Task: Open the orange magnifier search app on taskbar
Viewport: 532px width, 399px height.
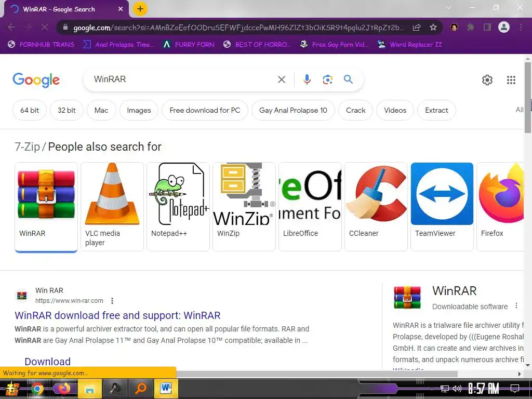Action: pyautogui.click(x=140, y=389)
